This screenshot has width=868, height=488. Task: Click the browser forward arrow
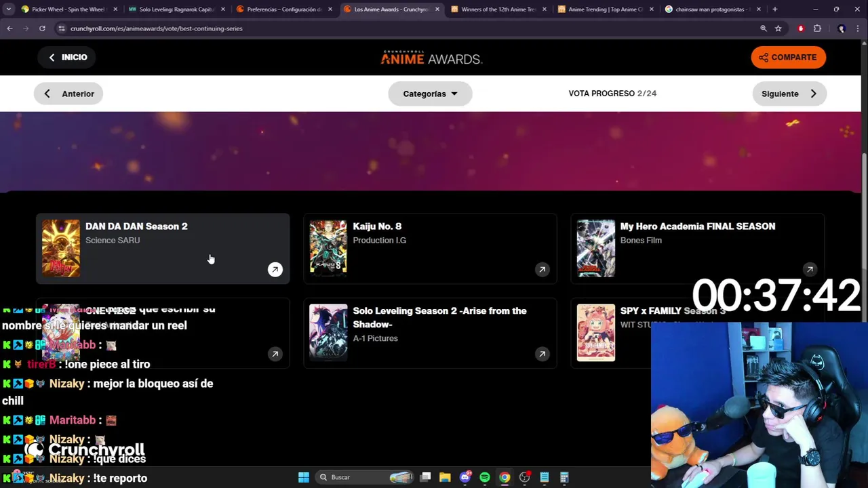pyautogui.click(x=26, y=28)
